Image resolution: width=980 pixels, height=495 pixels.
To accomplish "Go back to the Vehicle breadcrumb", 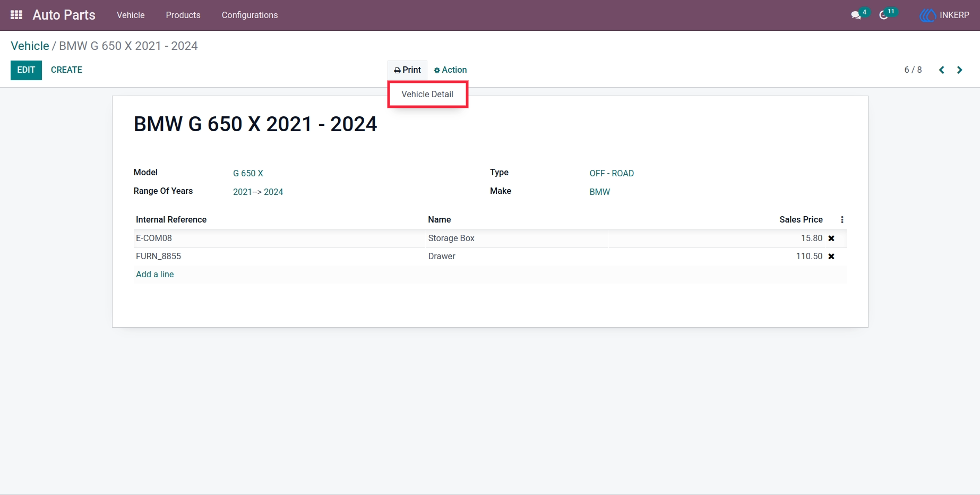I will click(30, 46).
